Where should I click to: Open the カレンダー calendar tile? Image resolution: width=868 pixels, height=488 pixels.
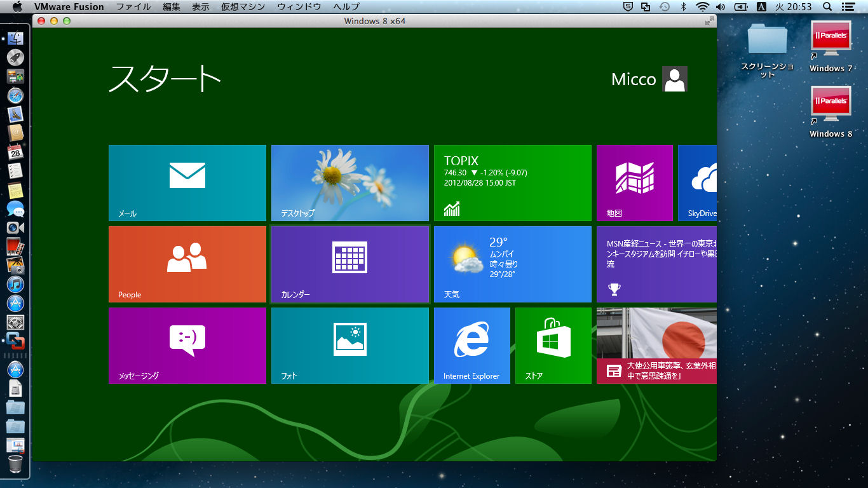pos(350,264)
